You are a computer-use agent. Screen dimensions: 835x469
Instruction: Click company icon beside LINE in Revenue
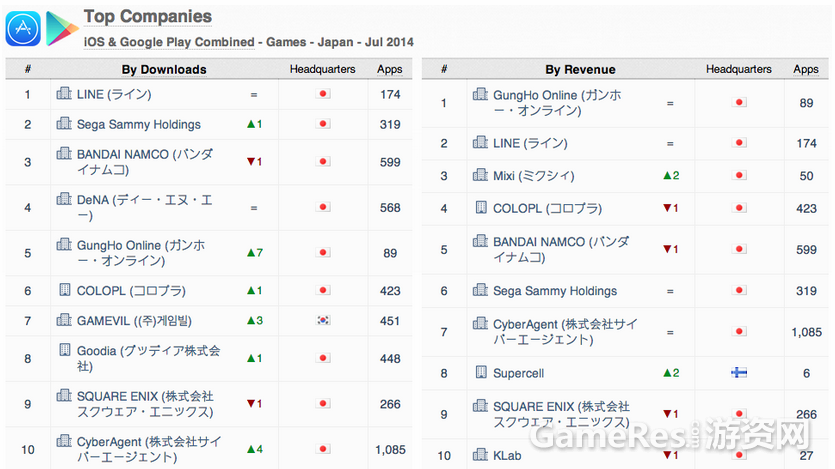point(480,142)
